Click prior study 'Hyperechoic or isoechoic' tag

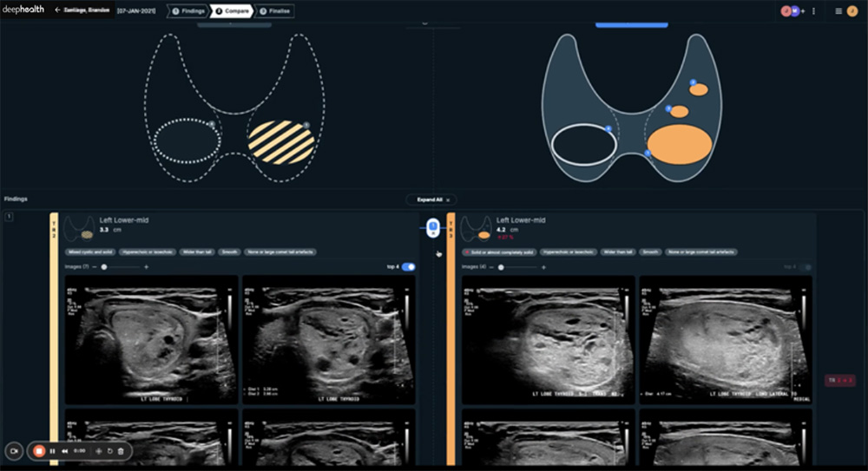point(148,252)
